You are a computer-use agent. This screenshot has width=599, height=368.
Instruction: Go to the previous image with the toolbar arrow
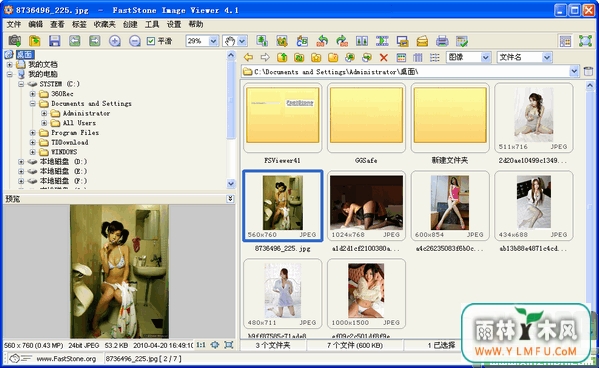pyautogui.click(x=74, y=41)
